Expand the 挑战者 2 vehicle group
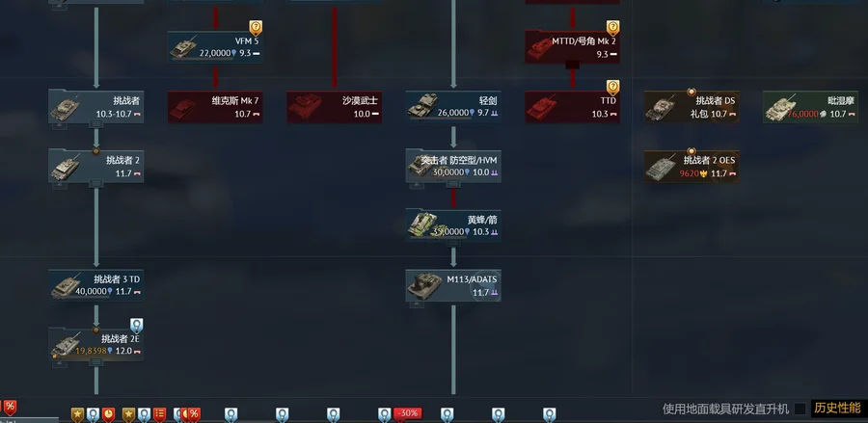 [96, 183]
